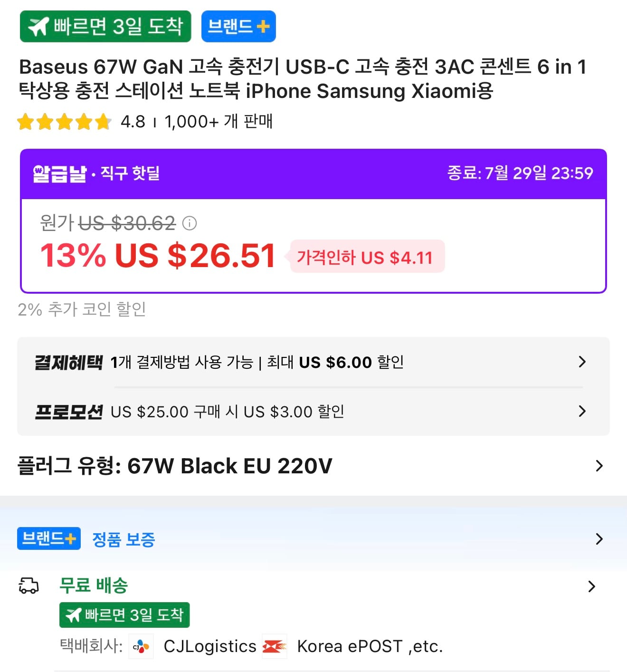This screenshot has height=672, width=627.
Task: Open the 정품 보증 link
Action: (123, 539)
